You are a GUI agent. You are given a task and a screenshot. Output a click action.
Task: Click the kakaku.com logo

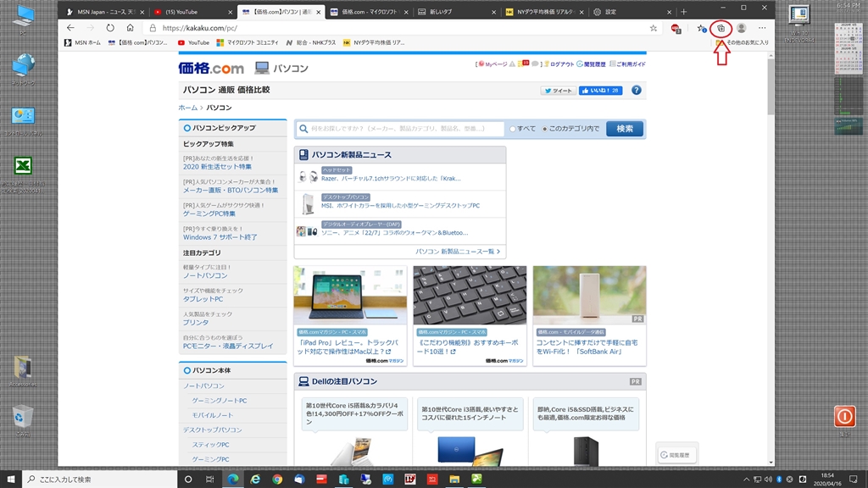click(x=211, y=68)
